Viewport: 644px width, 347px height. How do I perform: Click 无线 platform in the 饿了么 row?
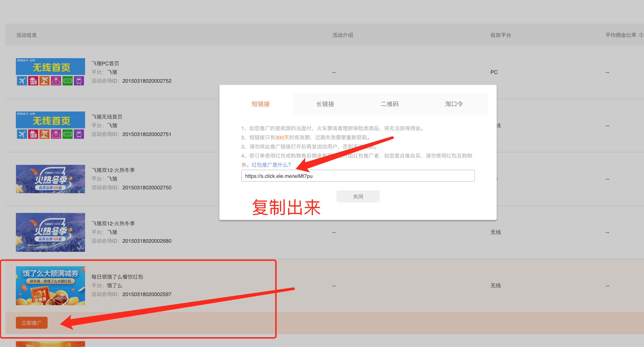click(495, 285)
